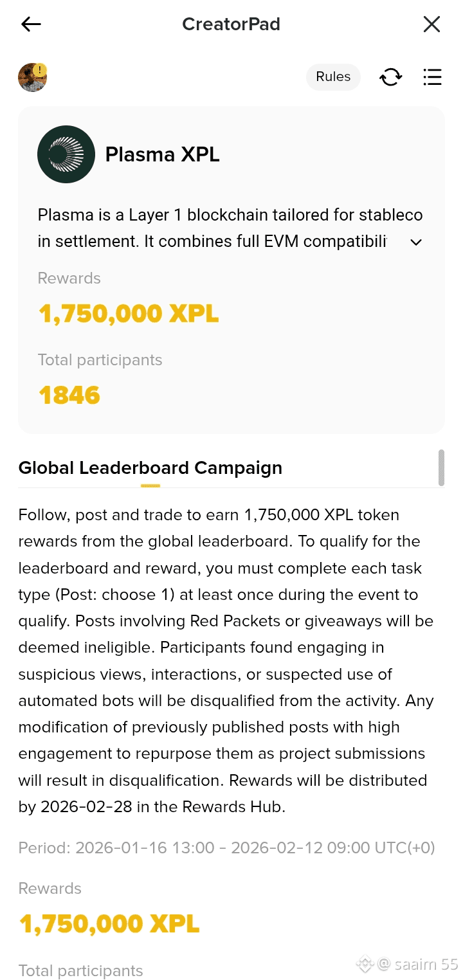Expand the Plasma description chevron
This screenshot has width=463, height=980.
(416, 242)
